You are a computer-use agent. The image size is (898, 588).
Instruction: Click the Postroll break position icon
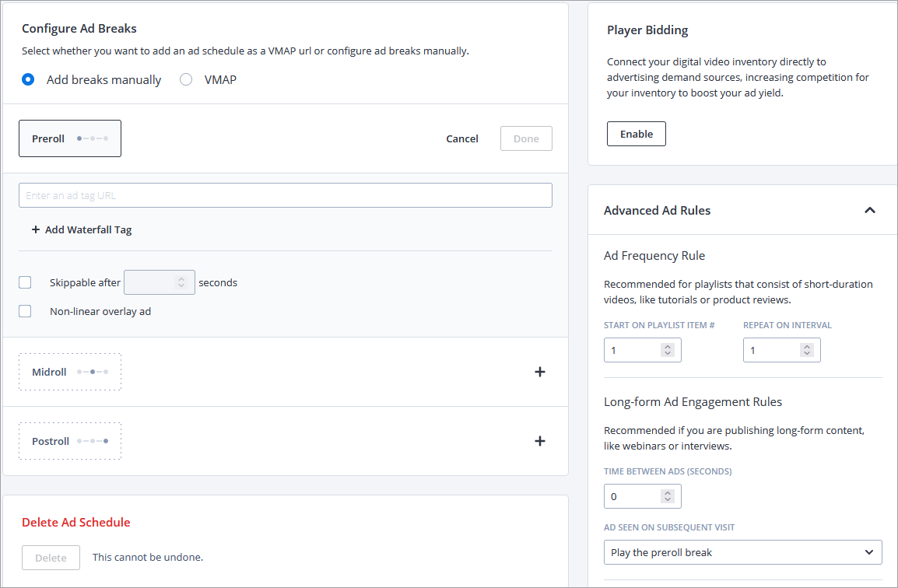[x=93, y=441]
